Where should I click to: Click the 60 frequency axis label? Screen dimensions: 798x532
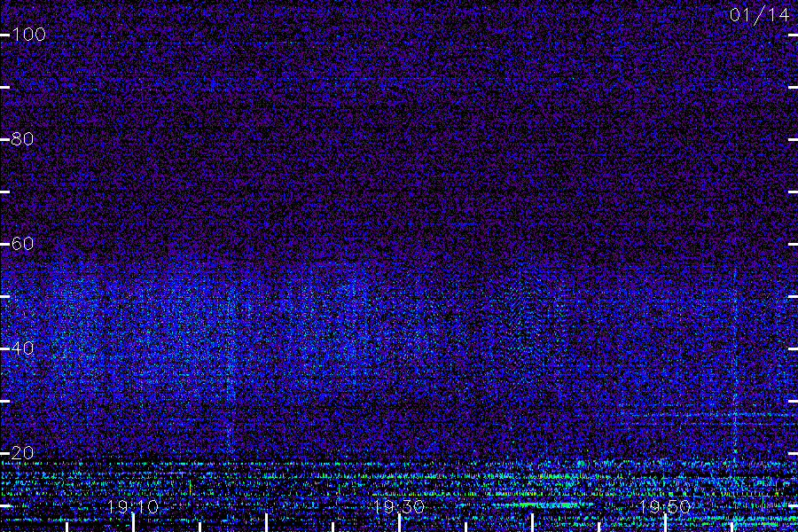pos(22,244)
